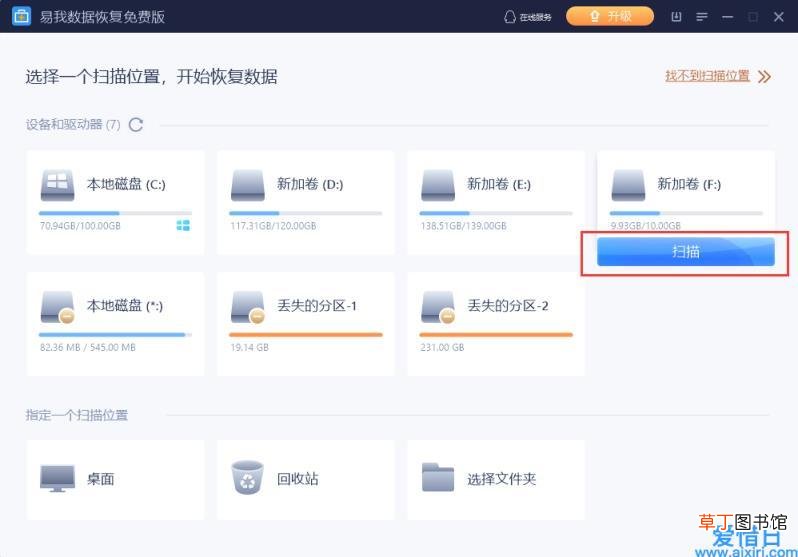
Task: Click the E: drive usage bar
Action: (496, 213)
